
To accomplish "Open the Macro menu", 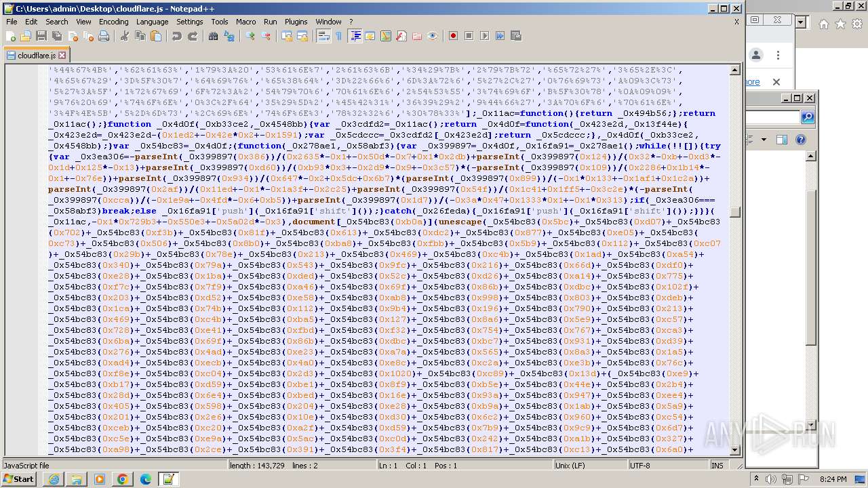I will click(245, 22).
